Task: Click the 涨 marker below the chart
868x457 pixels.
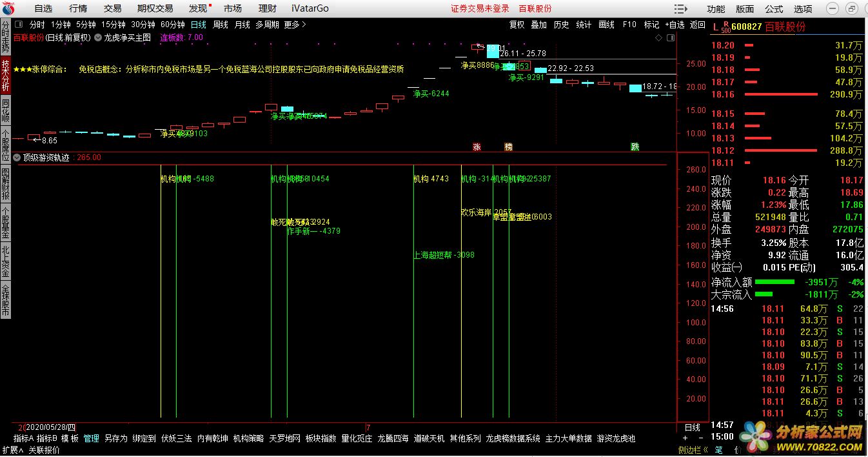Action: tap(477, 147)
